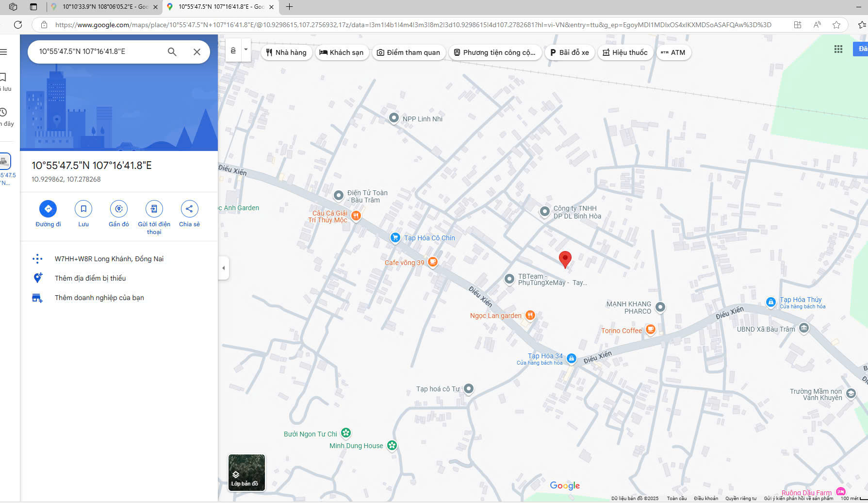
Task: Add page to favorites star icon
Action: [836, 25]
